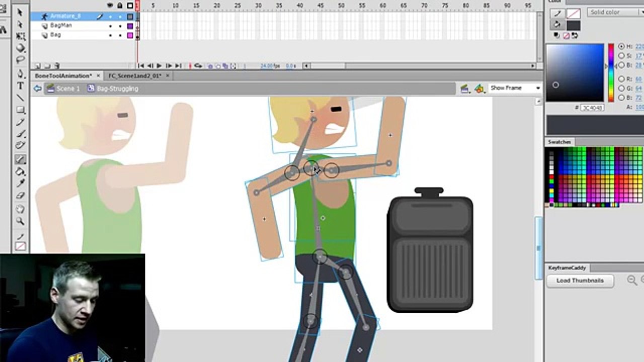Select the Text tool
Image resolution: width=644 pixels, height=362 pixels.
coord(20,85)
